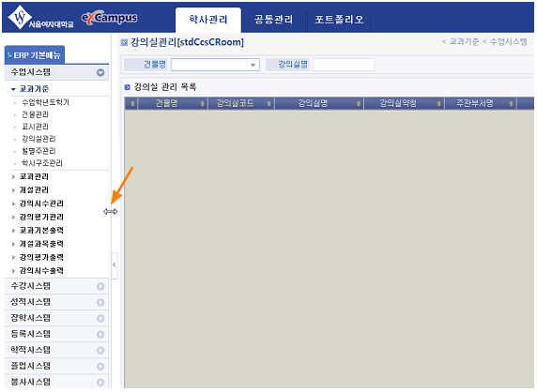
Task: Click the sort arrow on 강의실코드 column
Action: (x=268, y=103)
